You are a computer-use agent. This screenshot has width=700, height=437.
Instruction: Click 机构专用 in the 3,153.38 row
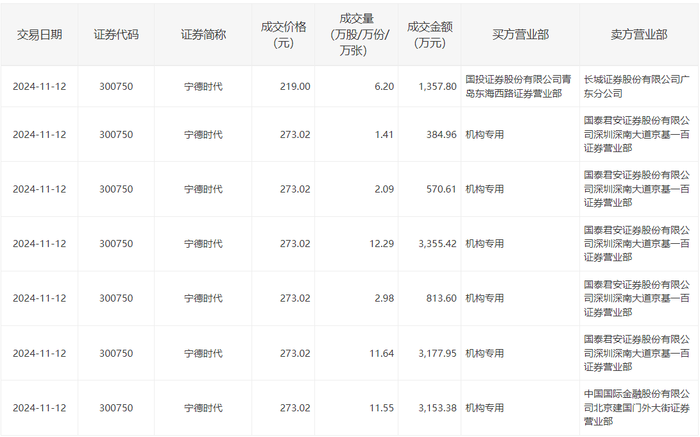pyautogui.click(x=484, y=408)
